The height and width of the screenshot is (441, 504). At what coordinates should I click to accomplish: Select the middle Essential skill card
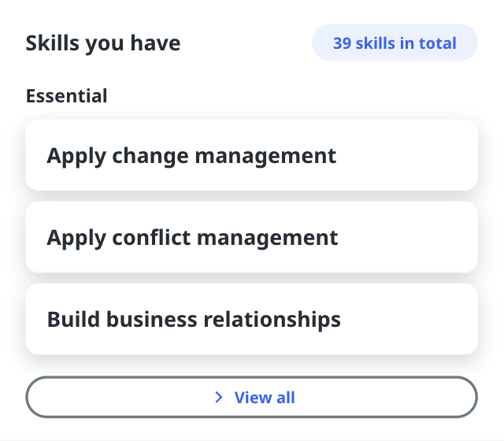point(252,237)
